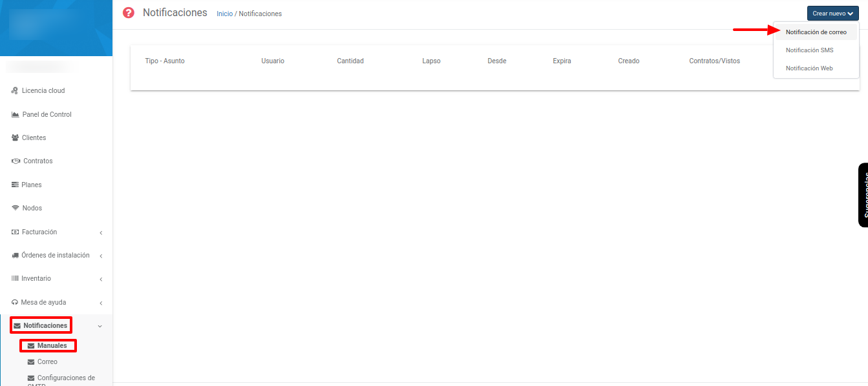Image resolution: width=868 pixels, height=386 pixels.
Task: Expand the Facturación submenu arrow
Action: [101, 232]
